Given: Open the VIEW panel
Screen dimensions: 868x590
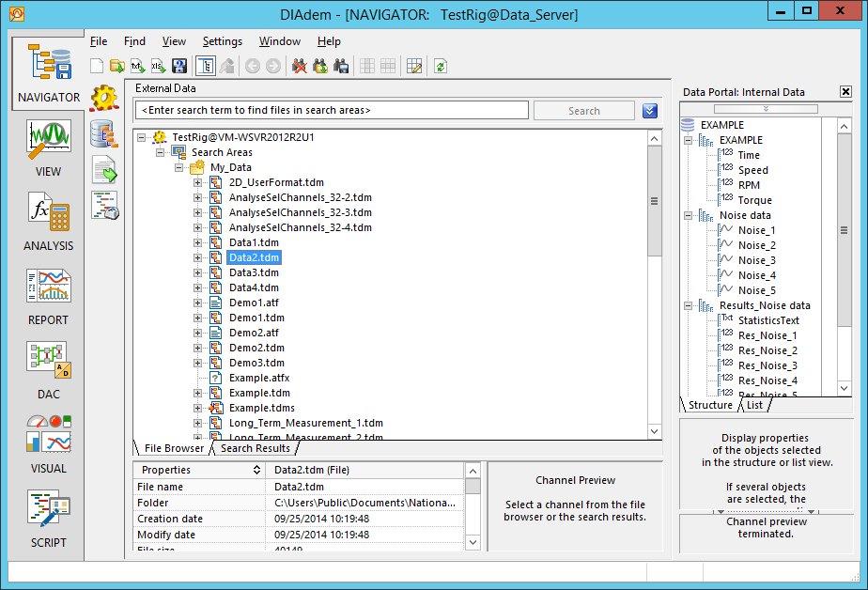Looking at the screenshot, I should 48,148.
